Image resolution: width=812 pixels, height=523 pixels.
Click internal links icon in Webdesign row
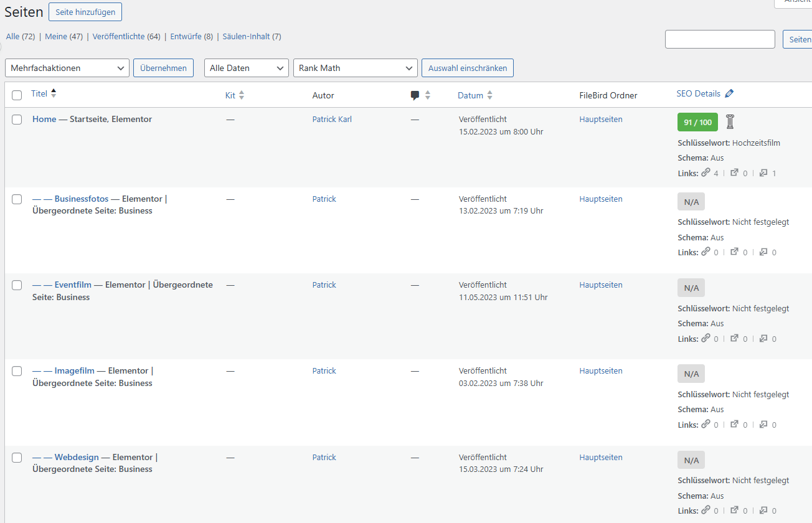pos(706,510)
